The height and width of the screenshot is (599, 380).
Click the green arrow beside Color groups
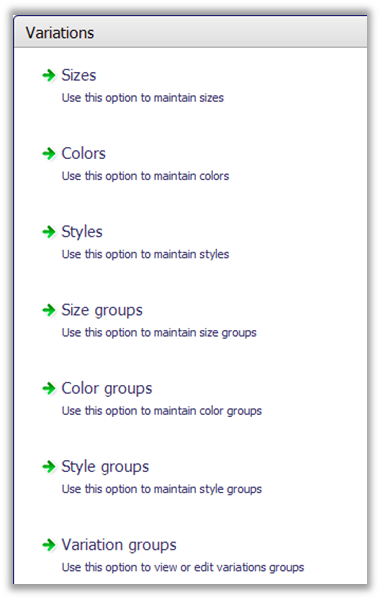click(x=49, y=389)
